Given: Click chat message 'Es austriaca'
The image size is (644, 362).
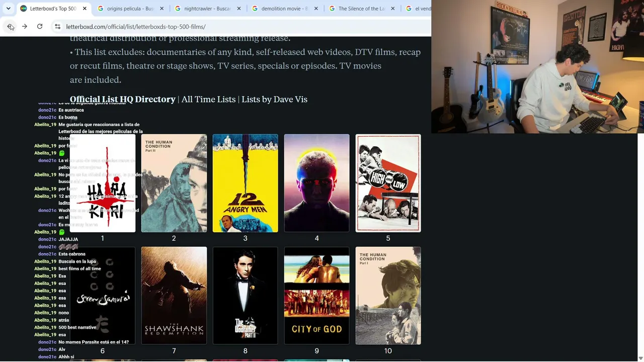Looking at the screenshot, I should tap(71, 110).
